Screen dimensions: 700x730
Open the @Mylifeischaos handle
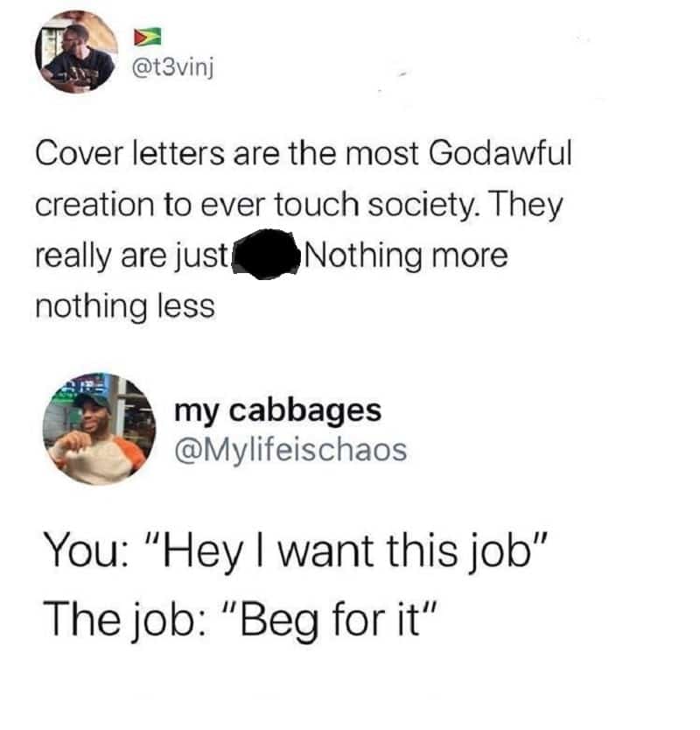pyautogui.click(x=290, y=451)
